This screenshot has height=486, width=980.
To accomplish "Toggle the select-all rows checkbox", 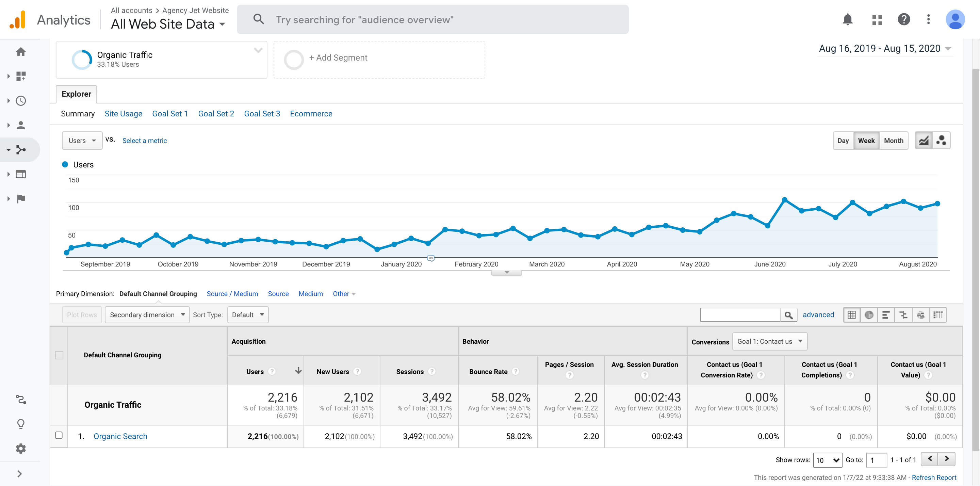I will point(59,355).
